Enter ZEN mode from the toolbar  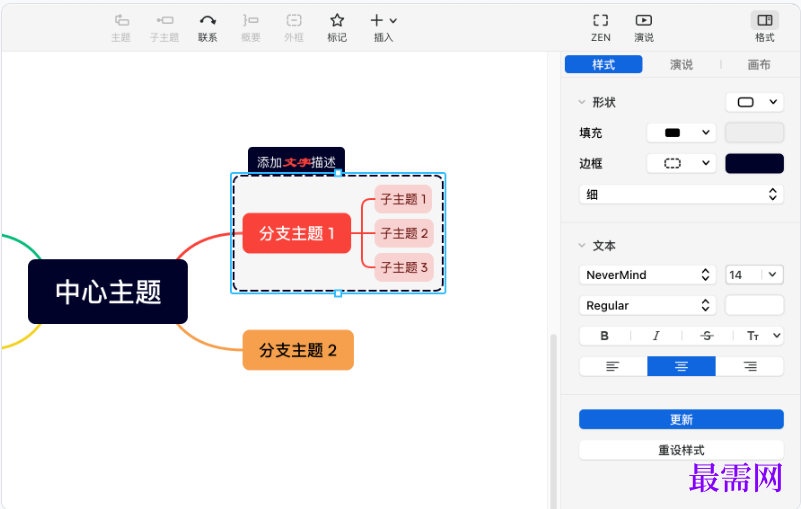click(600, 21)
